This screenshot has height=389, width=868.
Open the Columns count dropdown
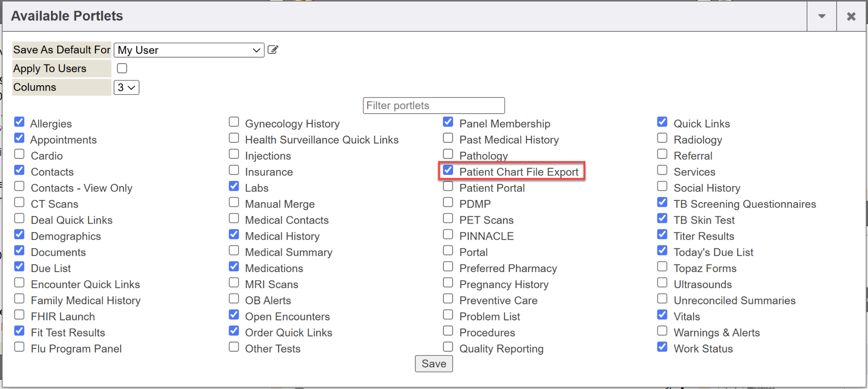[126, 88]
